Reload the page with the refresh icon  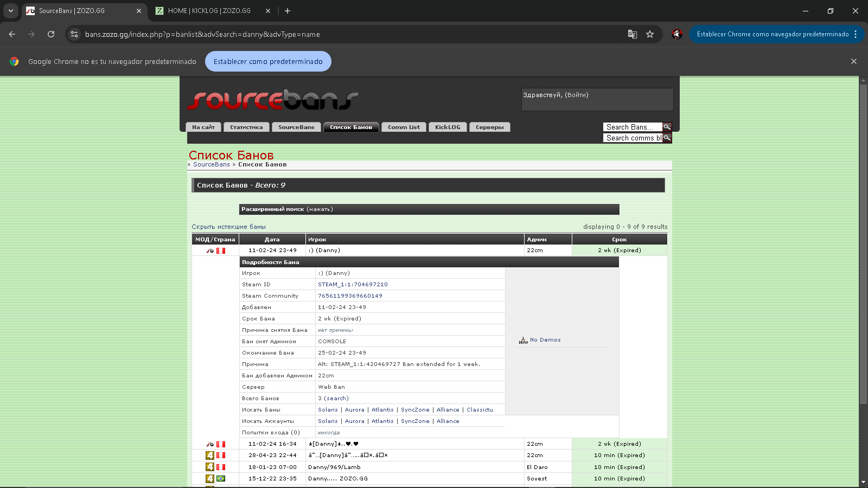[51, 34]
